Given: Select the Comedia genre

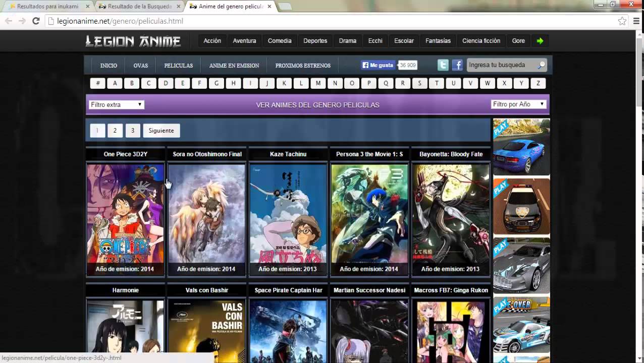Looking at the screenshot, I should (280, 41).
